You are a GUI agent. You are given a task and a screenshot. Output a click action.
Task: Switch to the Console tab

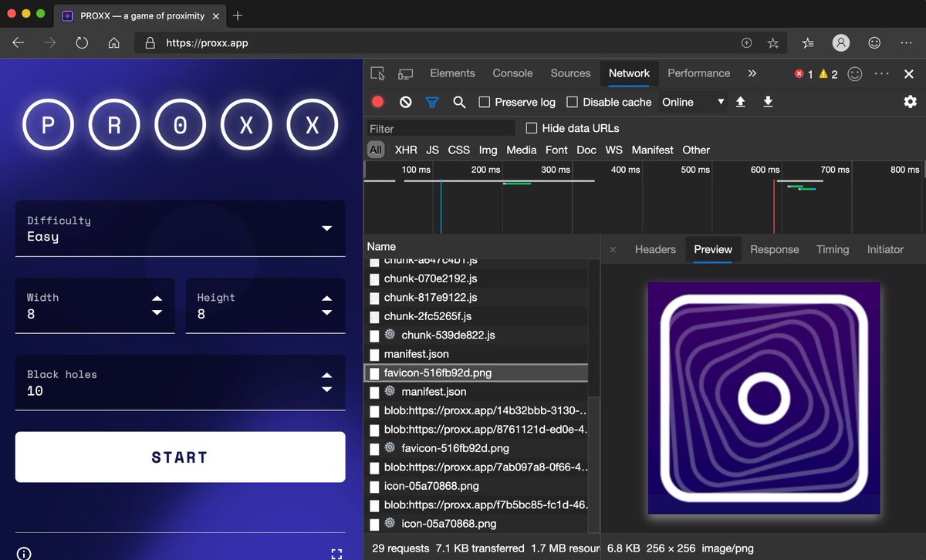(512, 73)
